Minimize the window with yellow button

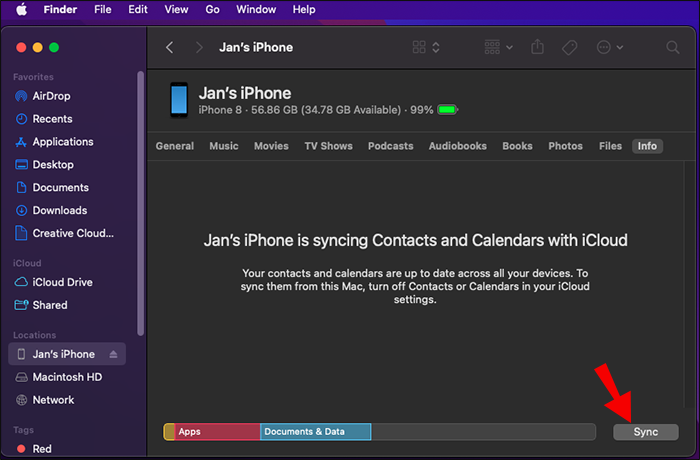click(38, 47)
